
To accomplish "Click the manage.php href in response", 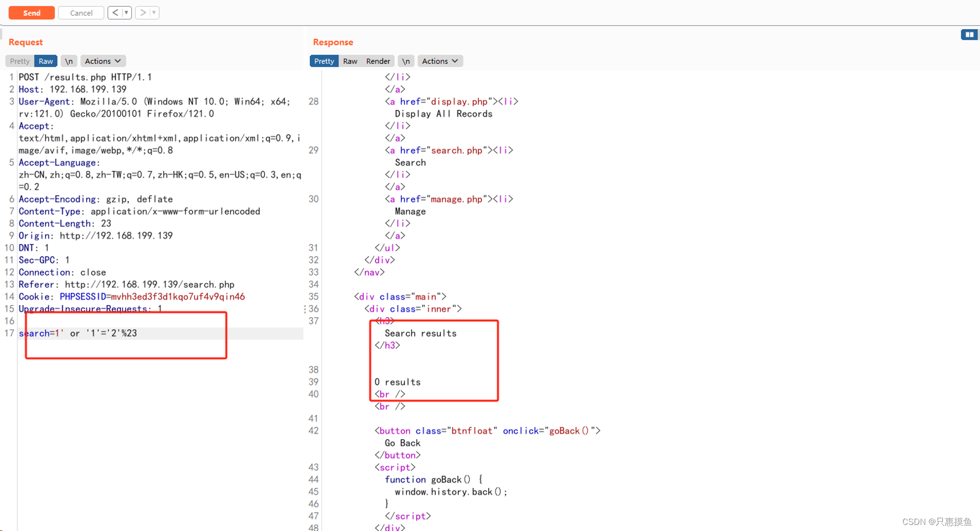I will [x=457, y=199].
